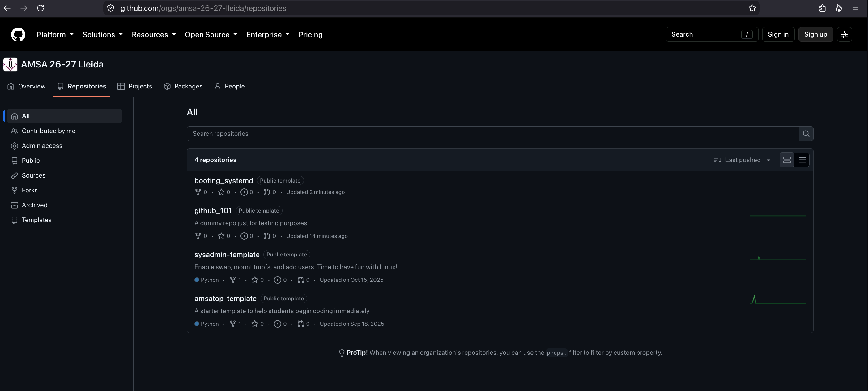Screen dimensions: 868x391
Task: Switch to comfortable list view
Action: [787, 160]
